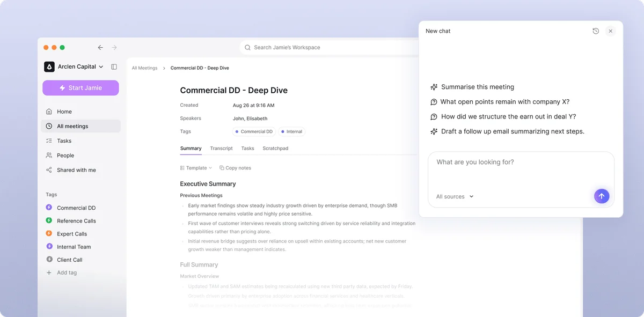
Task: Select the Summarise this meeting suggestion
Action: 477,86
